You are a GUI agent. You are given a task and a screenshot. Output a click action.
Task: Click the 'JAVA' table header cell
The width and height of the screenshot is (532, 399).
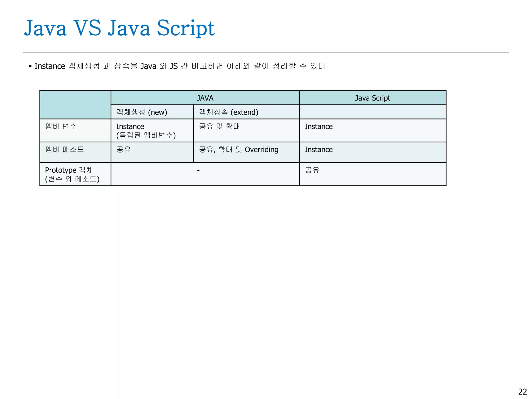click(205, 98)
